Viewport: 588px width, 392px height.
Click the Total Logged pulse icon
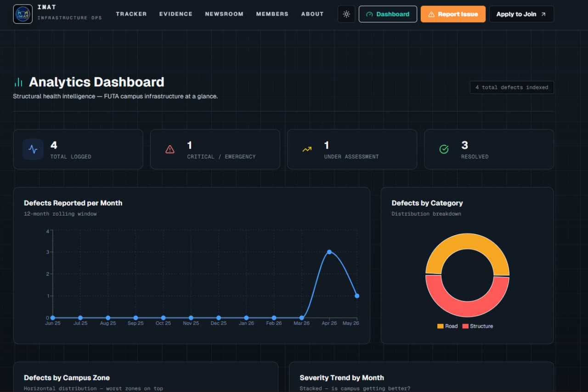click(33, 149)
